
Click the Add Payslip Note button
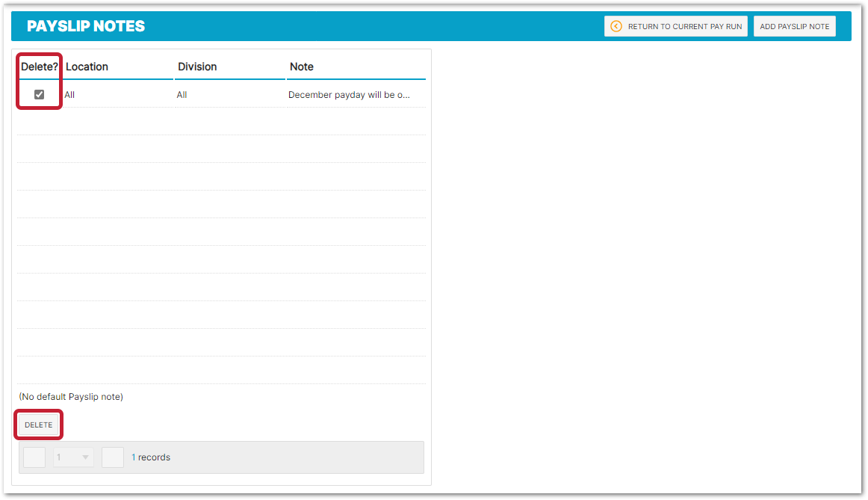[x=794, y=26]
